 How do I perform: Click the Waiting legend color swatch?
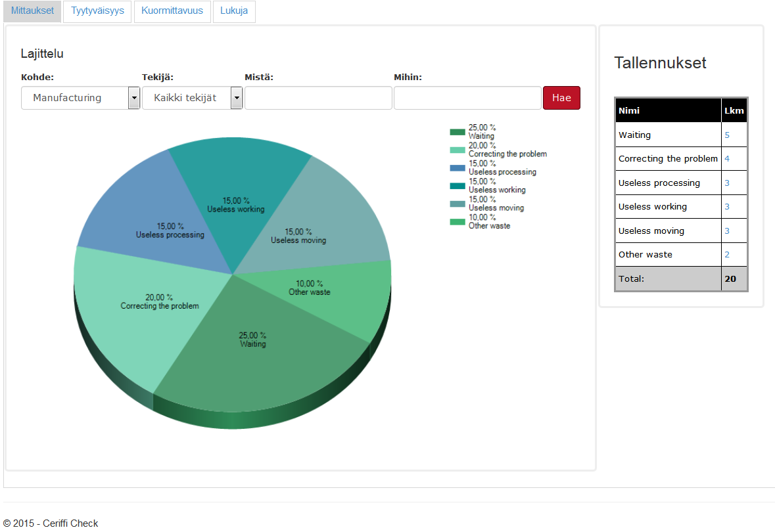[x=458, y=132]
